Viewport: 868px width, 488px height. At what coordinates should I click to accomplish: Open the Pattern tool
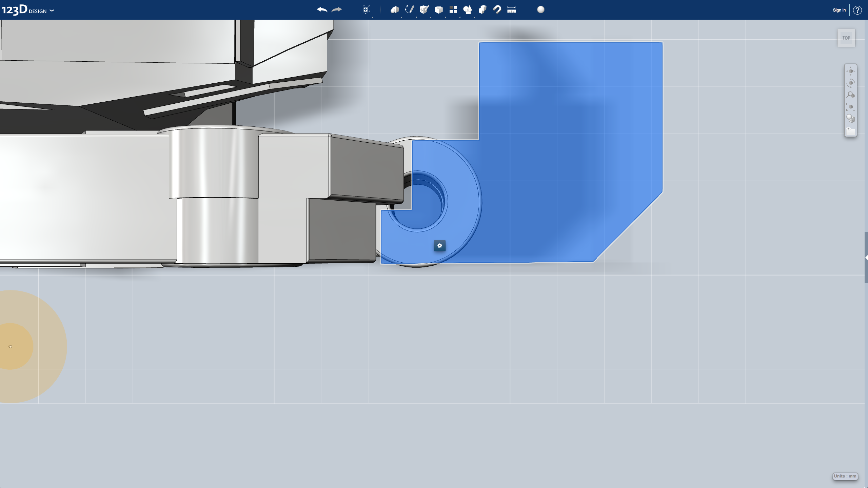click(453, 10)
